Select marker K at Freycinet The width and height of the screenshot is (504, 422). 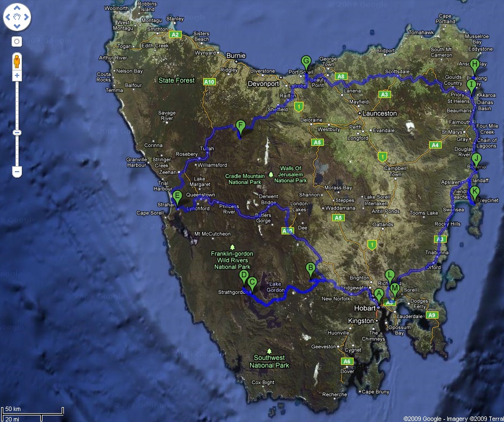(475, 192)
